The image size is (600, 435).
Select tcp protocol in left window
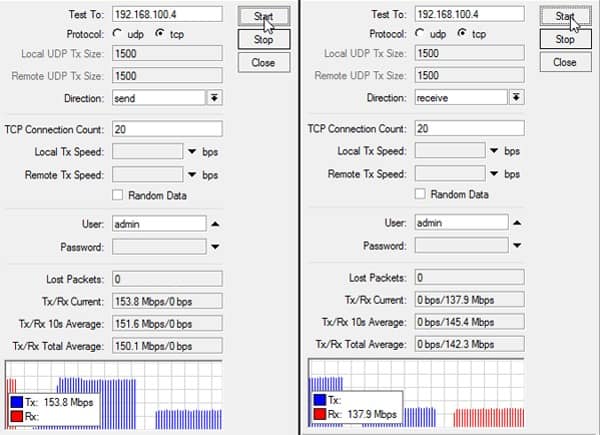pos(160,34)
